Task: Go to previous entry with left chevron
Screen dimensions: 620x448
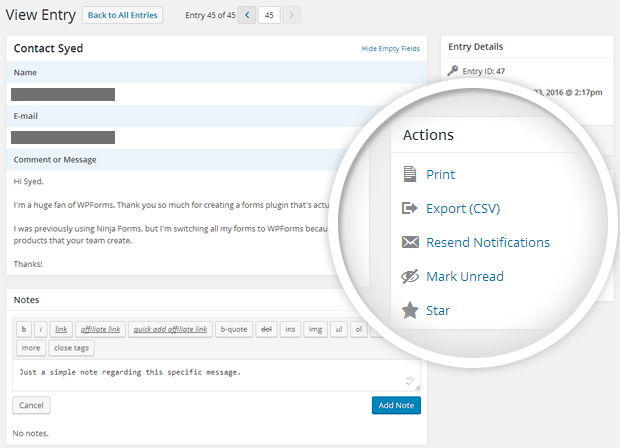Action: click(247, 15)
